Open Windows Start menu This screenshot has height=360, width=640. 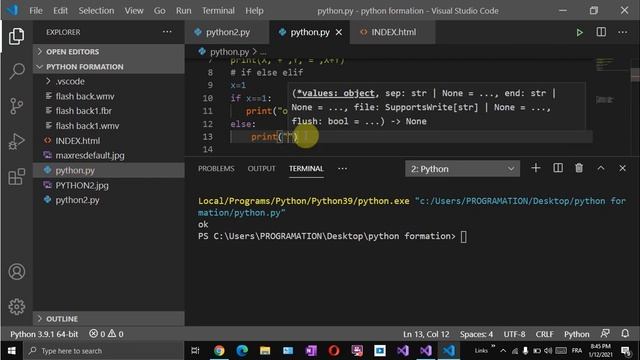pyautogui.click(x=11, y=351)
